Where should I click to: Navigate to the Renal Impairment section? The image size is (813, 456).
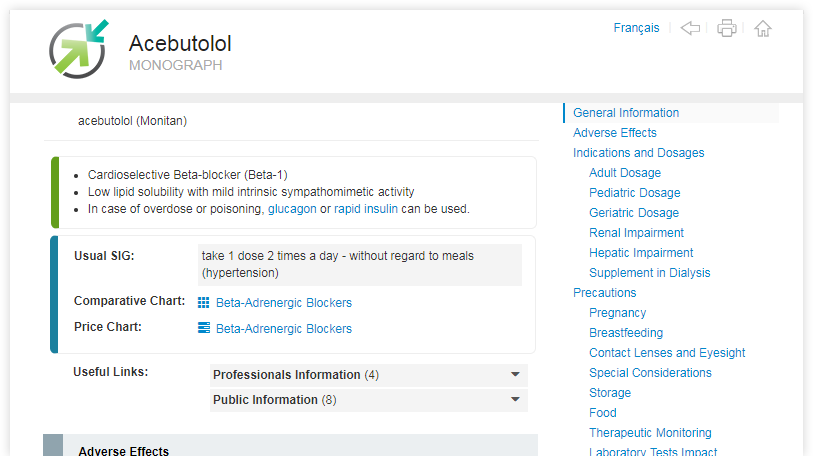[636, 233]
